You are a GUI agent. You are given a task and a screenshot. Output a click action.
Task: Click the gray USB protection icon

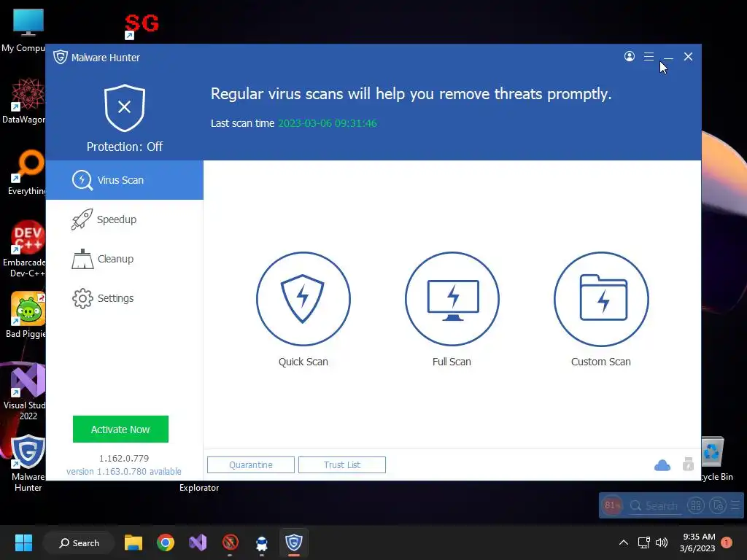pyautogui.click(x=688, y=464)
